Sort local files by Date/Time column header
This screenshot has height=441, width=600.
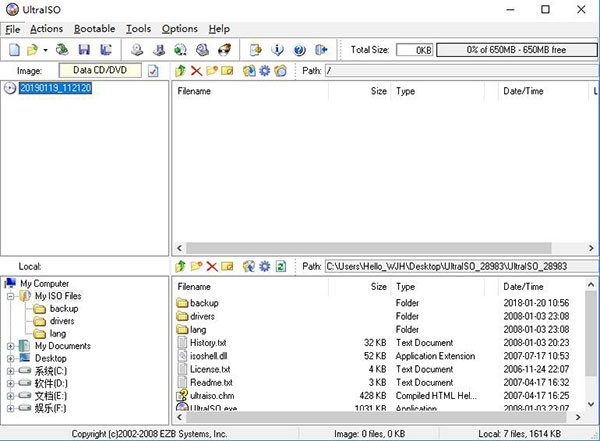(523, 286)
